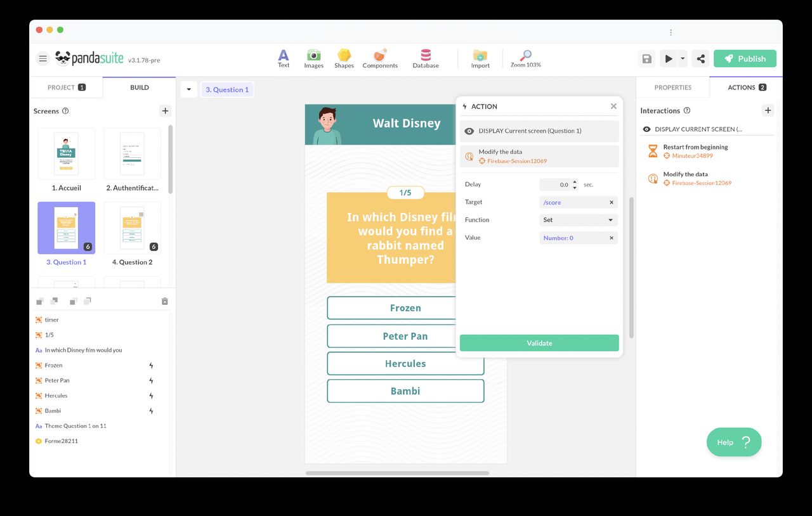812x516 pixels.
Task: Click the save disk icon
Action: tap(646, 59)
